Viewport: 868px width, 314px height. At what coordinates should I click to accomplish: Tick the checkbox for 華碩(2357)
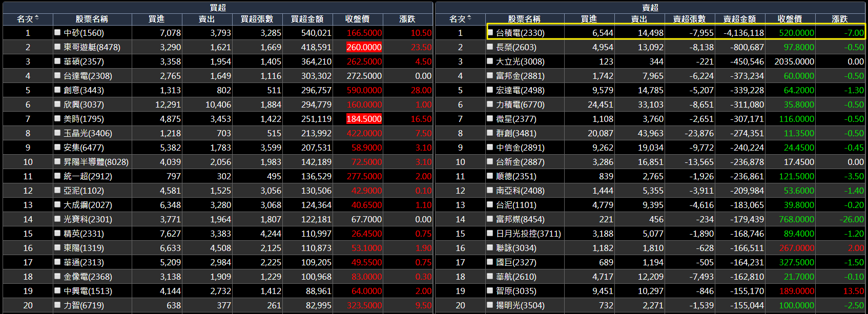[x=57, y=61]
